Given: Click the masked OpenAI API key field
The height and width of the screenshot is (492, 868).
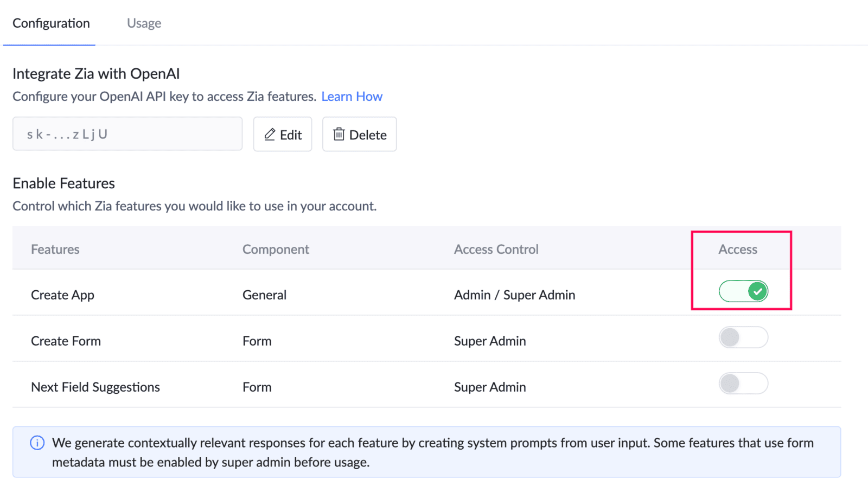Looking at the screenshot, I should pos(127,134).
